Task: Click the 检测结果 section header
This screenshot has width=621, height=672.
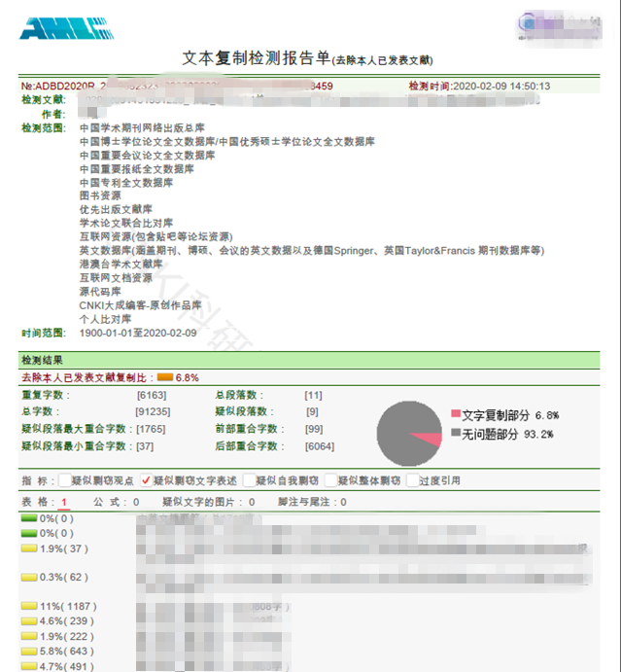Action: 42,361
